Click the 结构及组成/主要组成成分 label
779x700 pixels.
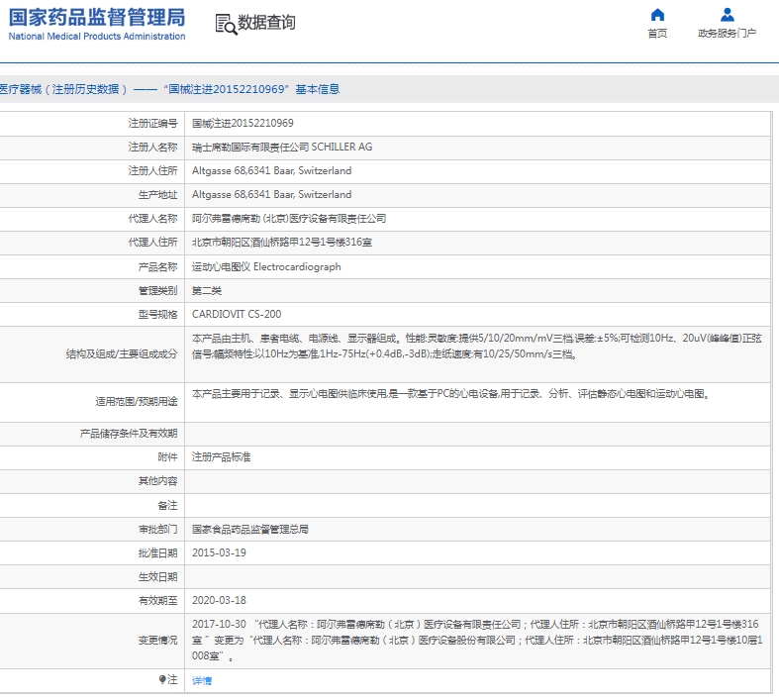point(122,354)
